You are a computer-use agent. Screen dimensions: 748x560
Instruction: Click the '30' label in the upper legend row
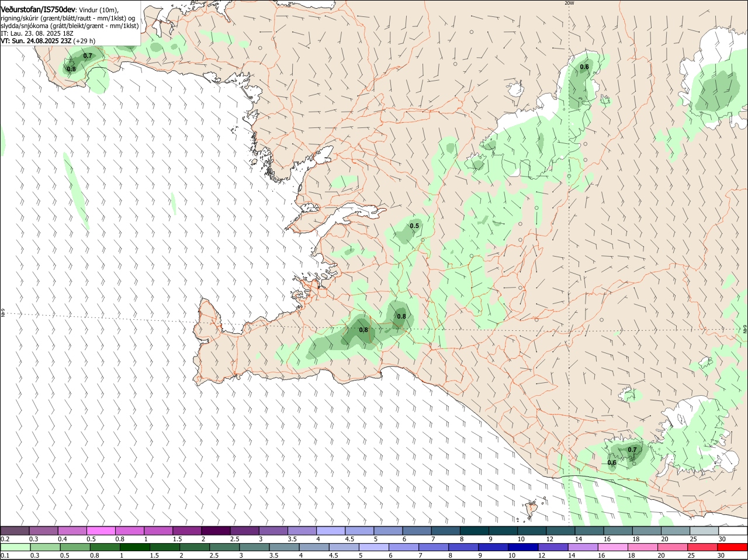722,538
